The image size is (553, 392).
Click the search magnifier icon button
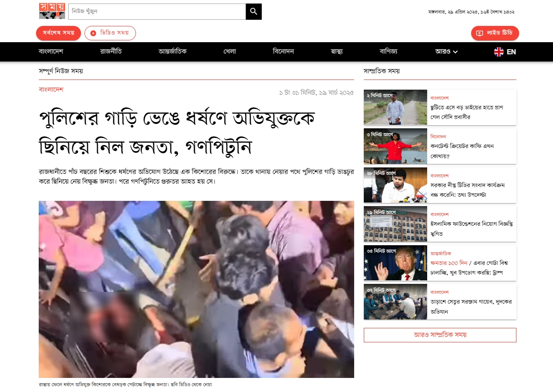pos(253,11)
